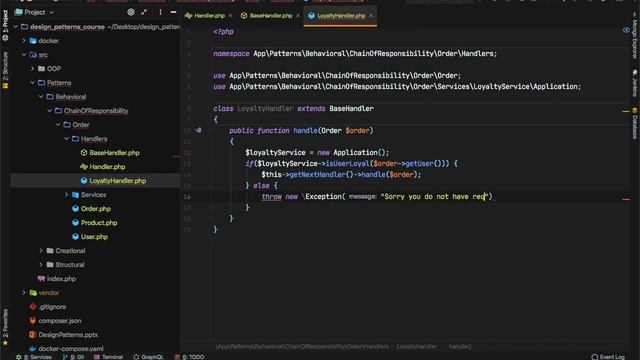
Task: Open index.php file in tree
Action: tap(61, 279)
